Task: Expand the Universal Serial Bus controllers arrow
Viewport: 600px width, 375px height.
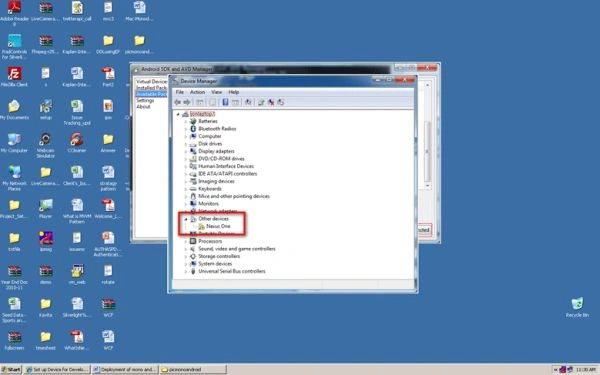Action: (x=186, y=271)
